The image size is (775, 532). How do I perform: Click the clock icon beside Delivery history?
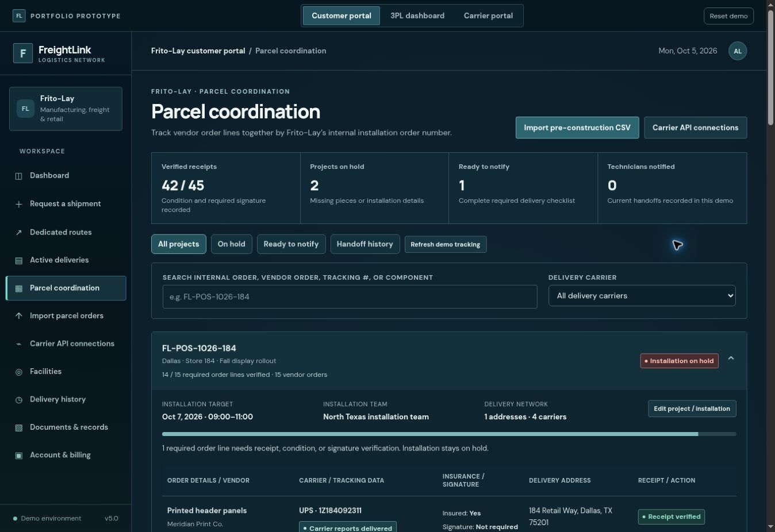coord(19,400)
